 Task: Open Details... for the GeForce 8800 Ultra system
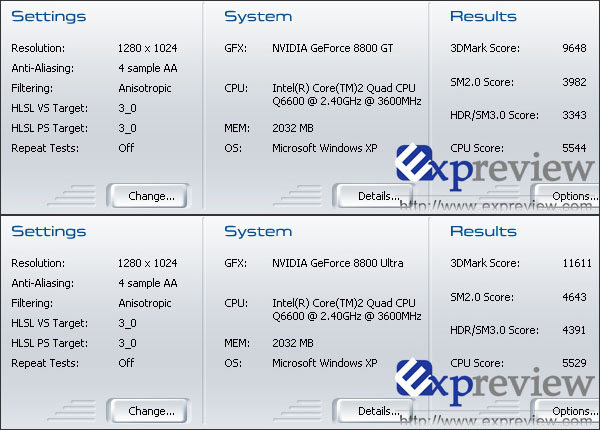click(376, 411)
